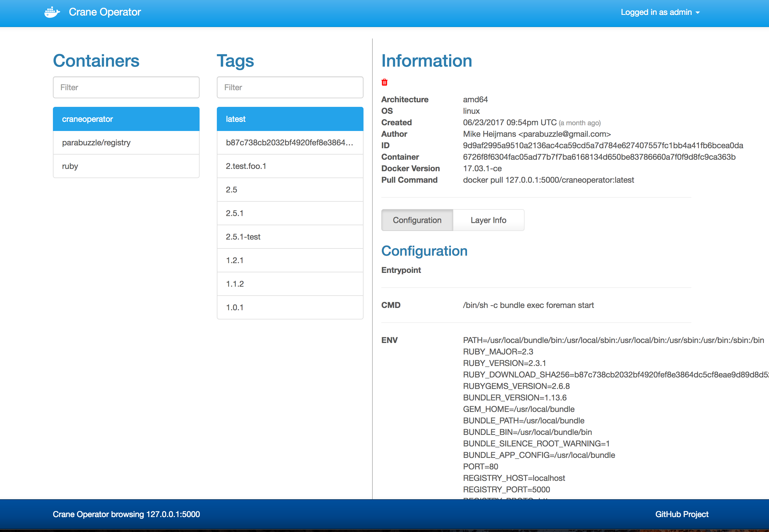
Task: Select the b87c738cb2032bf4920fef8e3864 tag
Action: click(290, 143)
